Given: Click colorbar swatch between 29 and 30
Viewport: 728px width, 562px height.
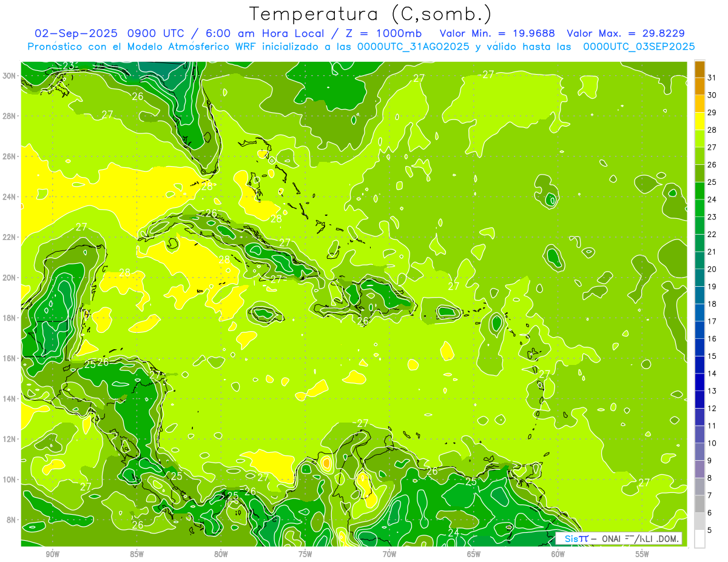Looking at the screenshot, I should pyautogui.click(x=699, y=104).
